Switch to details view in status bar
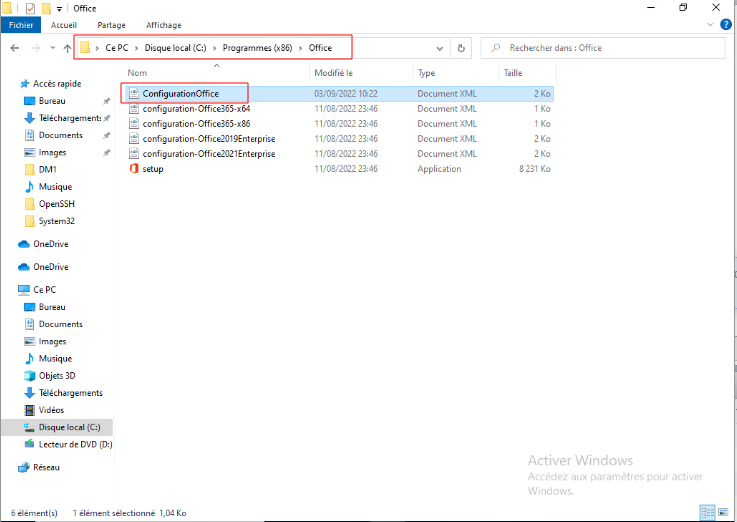737x522 pixels. point(709,513)
